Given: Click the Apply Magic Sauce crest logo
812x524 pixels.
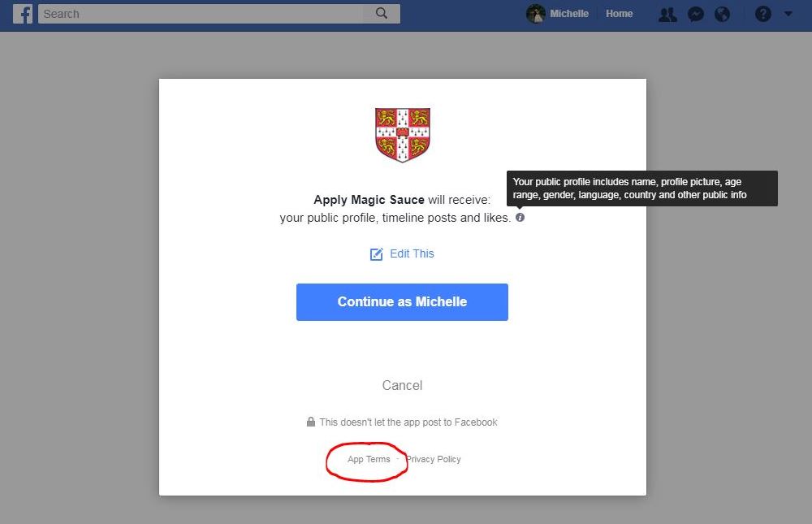Looking at the screenshot, I should pyautogui.click(x=402, y=135).
